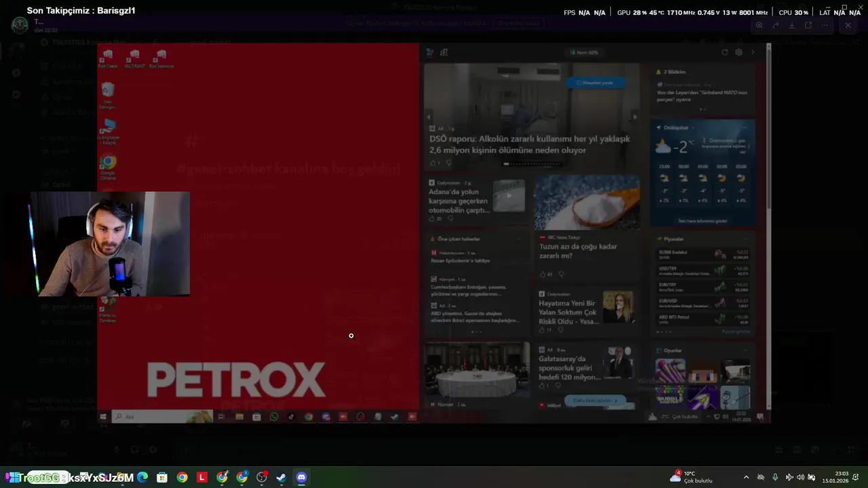
Task: Open Hayatıma Yeni Bir Yalan Soktum article
Action: pyautogui.click(x=568, y=312)
